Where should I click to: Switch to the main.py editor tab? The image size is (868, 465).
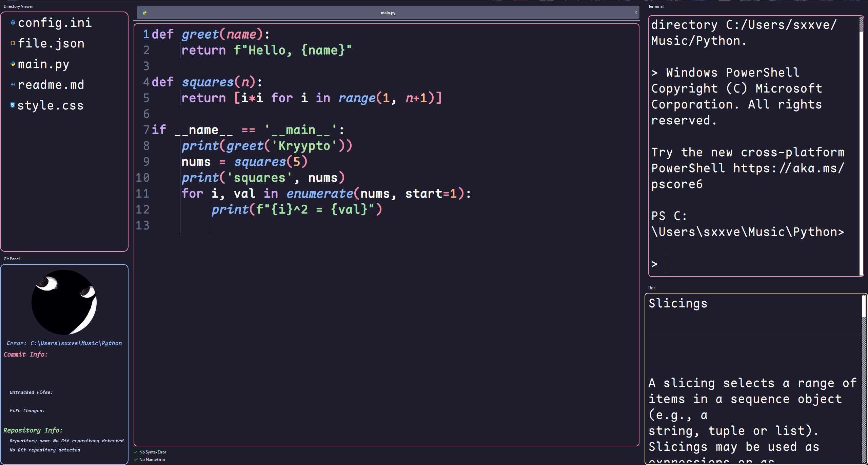[388, 13]
